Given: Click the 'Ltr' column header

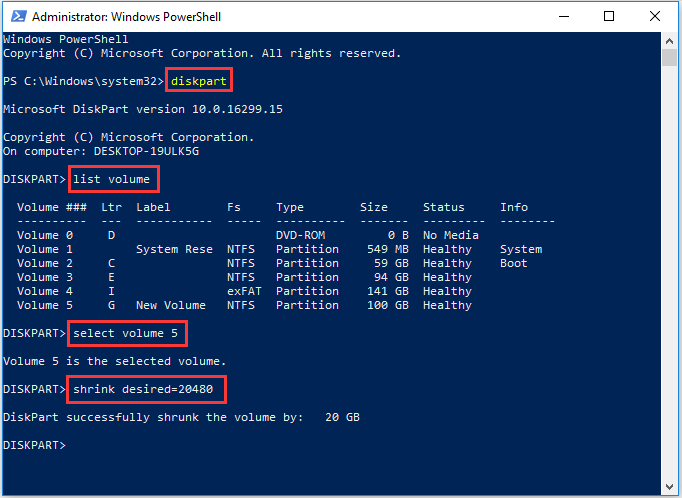Looking at the screenshot, I should tap(111, 207).
